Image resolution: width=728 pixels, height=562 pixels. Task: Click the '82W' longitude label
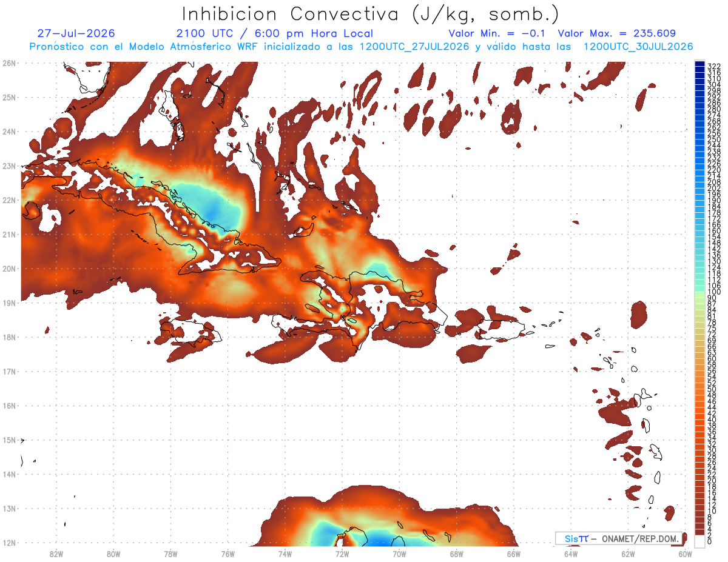(56, 554)
